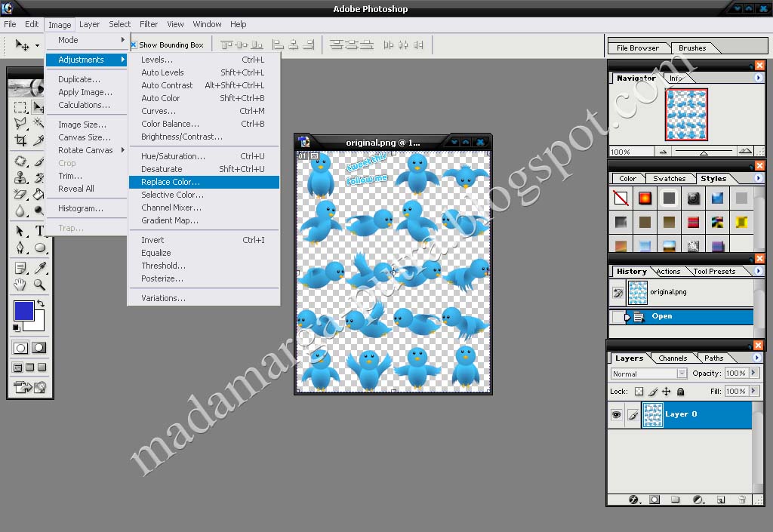Open History palette flyout menu
The width and height of the screenshot is (773, 532).
point(759,271)
